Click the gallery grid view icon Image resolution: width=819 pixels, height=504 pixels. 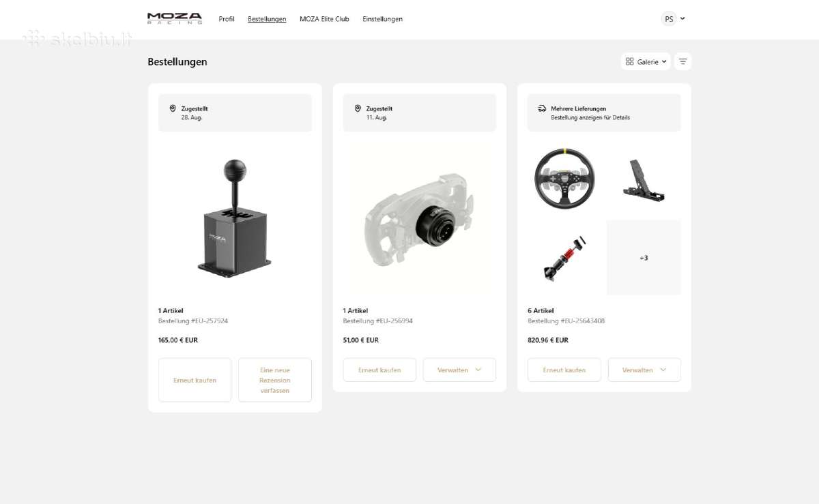[x=630, y=61]
